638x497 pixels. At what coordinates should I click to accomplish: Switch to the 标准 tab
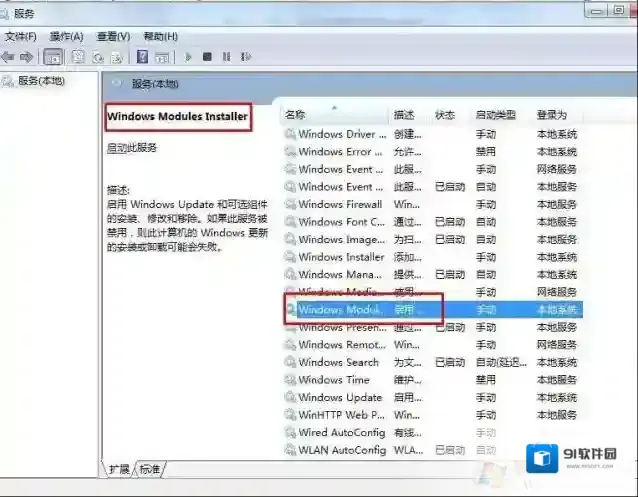tap(149, 468)
